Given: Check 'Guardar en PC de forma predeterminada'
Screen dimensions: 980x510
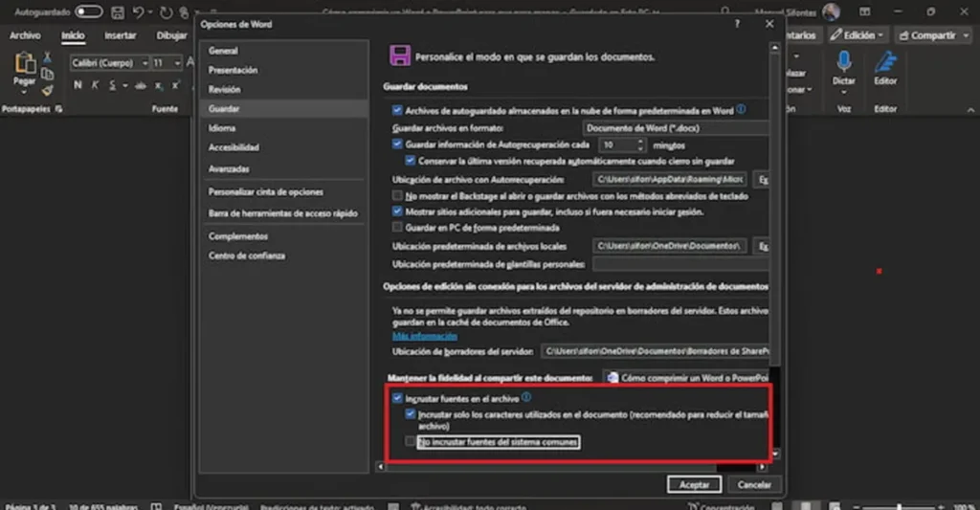Looking at the screenshot, I should point(397,228).
